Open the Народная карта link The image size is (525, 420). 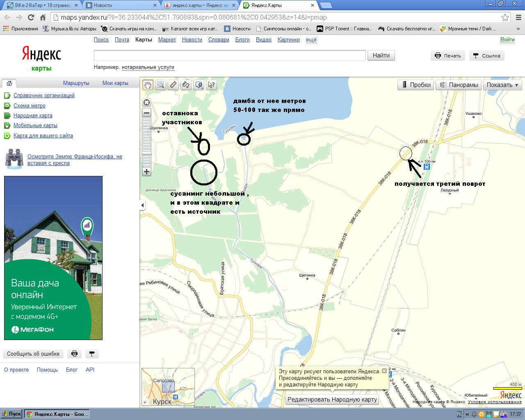33,116
